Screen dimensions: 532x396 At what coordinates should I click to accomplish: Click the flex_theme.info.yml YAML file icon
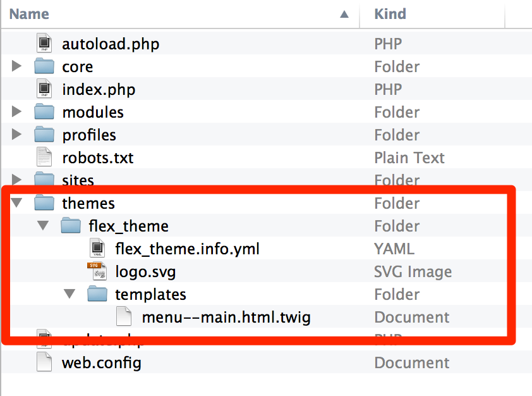coord(97,248)
